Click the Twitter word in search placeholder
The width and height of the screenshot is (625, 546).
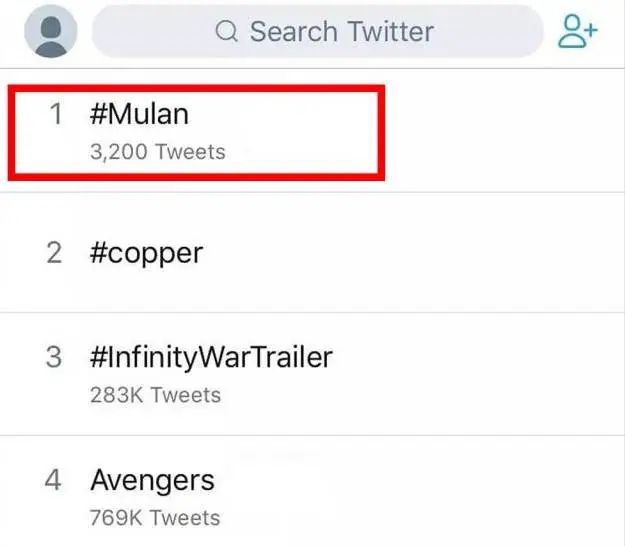[x=390, y=31]
